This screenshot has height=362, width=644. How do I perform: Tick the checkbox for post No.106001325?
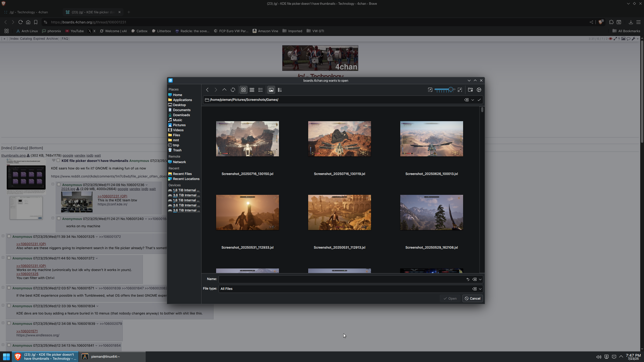click(x=9, y=236)
